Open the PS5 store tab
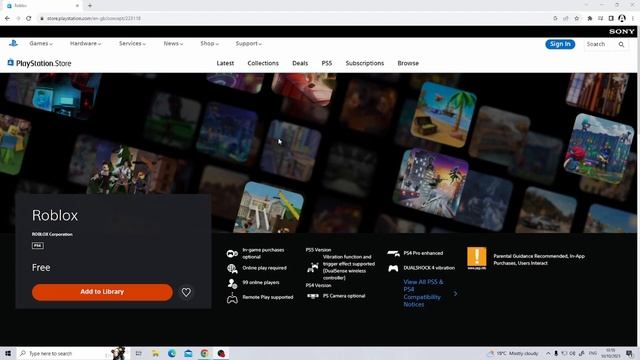This screenshot has width=640, height=360. tap(327, 63)
